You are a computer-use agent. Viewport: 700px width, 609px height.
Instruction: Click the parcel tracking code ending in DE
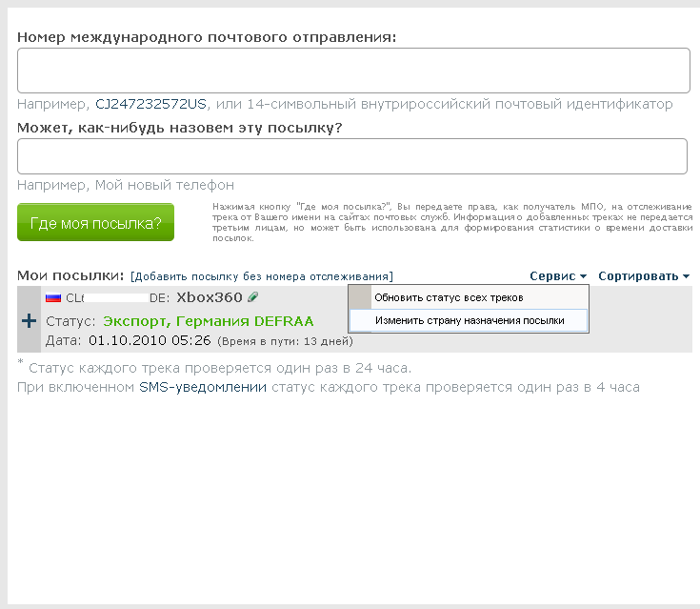117,298
